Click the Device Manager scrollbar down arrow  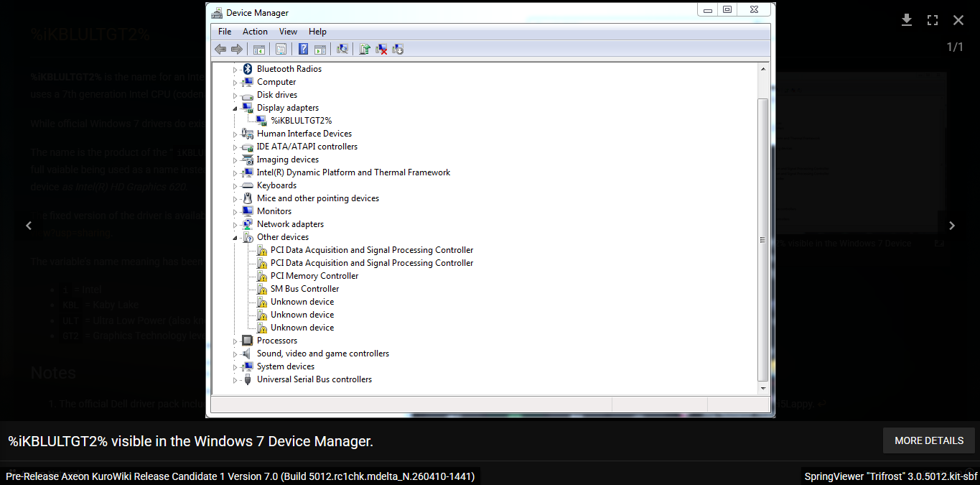(x=762, y=388)
